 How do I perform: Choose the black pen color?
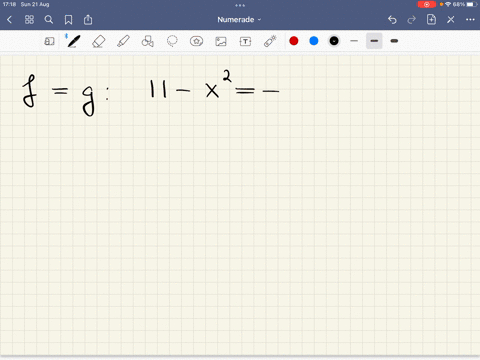pyautogui.click(x=334, y=41)
